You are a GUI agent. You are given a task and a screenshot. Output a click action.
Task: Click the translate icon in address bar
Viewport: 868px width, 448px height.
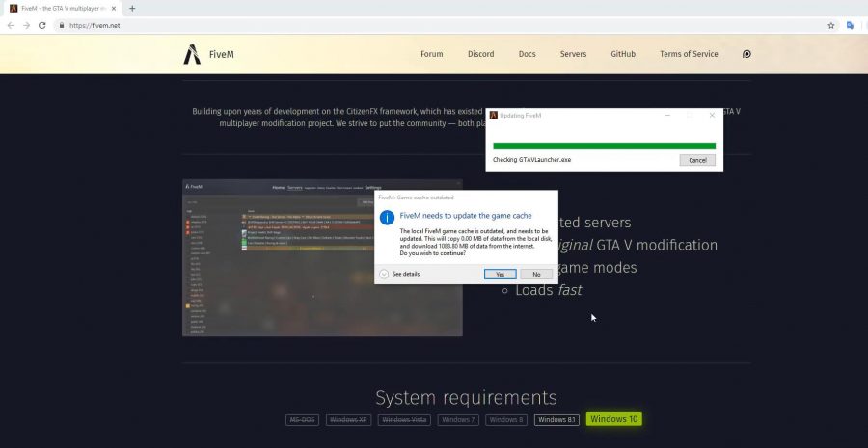850,25
